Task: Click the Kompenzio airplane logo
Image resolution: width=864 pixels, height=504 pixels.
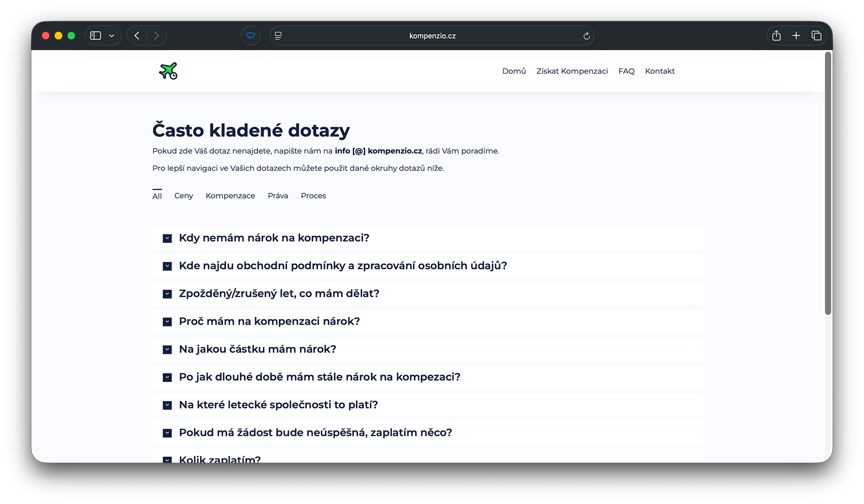Action: coord(168,71)
